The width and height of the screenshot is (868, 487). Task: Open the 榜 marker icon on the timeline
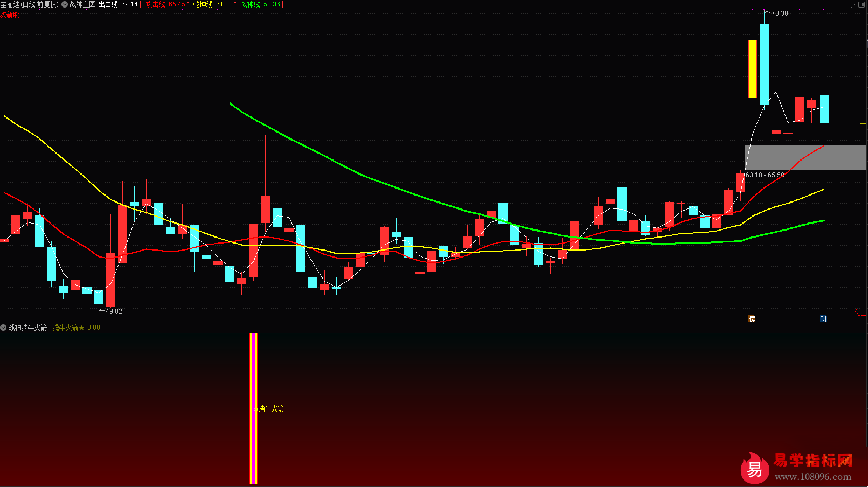(x=752, y=318)
